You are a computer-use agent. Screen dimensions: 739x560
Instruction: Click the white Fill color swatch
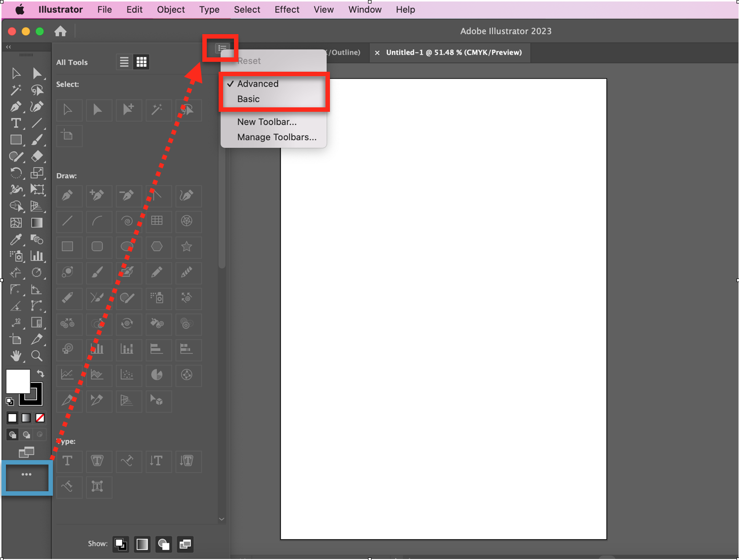coord(18,380)
